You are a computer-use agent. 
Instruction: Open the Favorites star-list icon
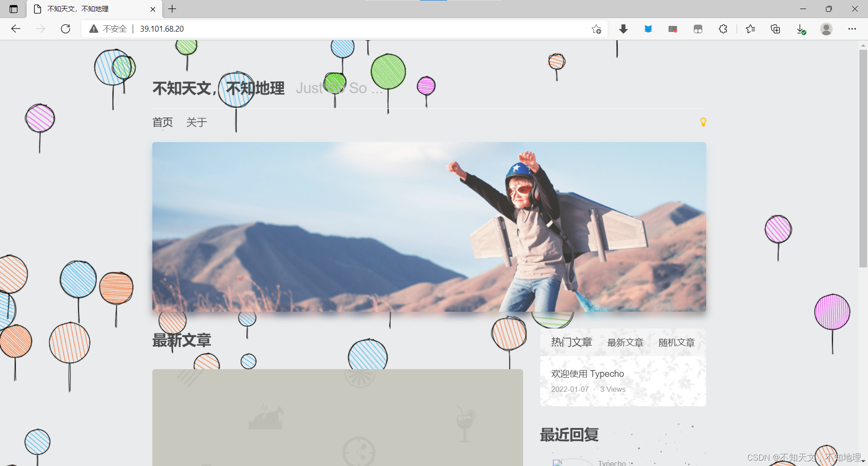click(750, 29)
